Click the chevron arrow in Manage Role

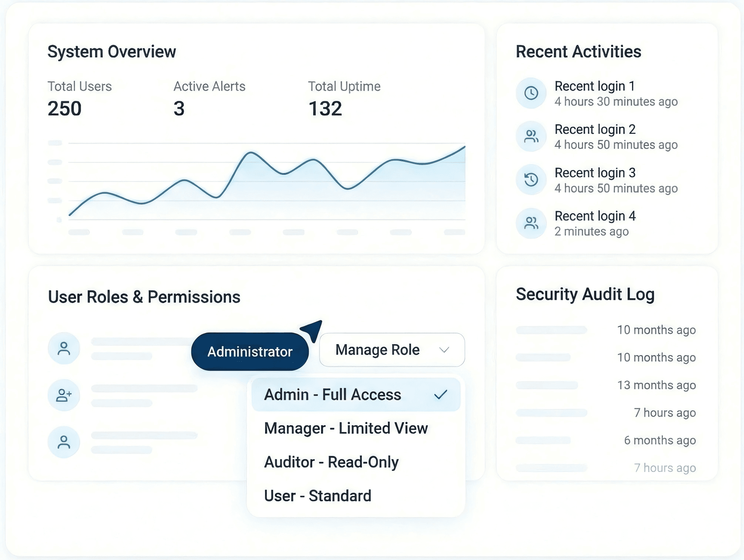coord(444,350)
